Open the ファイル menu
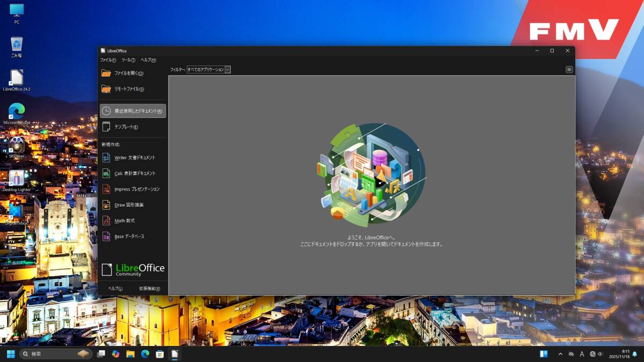 point(108,60)
